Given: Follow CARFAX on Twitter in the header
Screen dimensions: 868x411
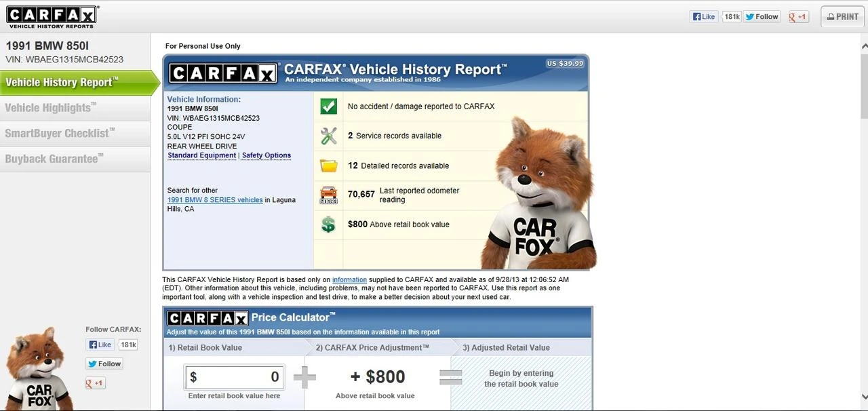Looking at the screenshot, I should coord(762,17).
